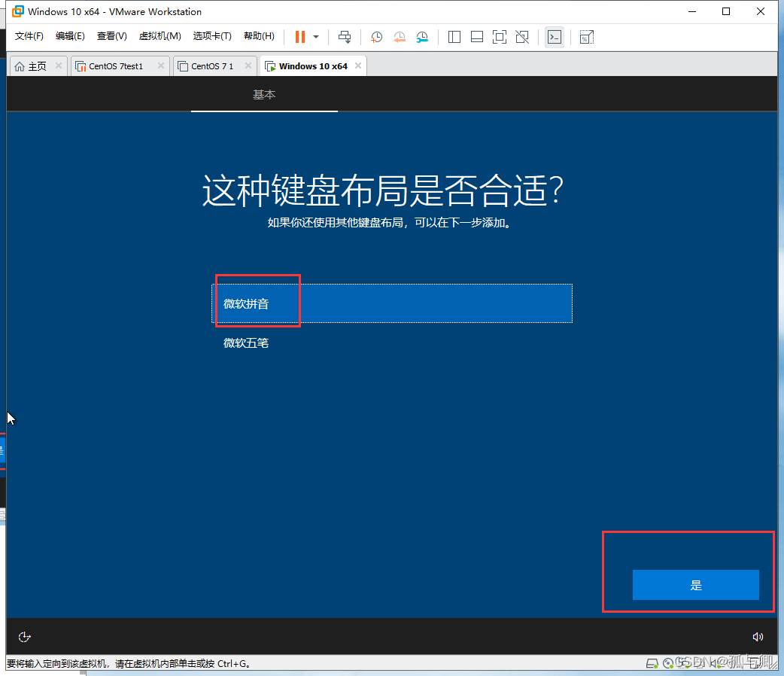Click the hard disk status icon
The width and height of the screenshot is (784, 676).
[652, 663]
